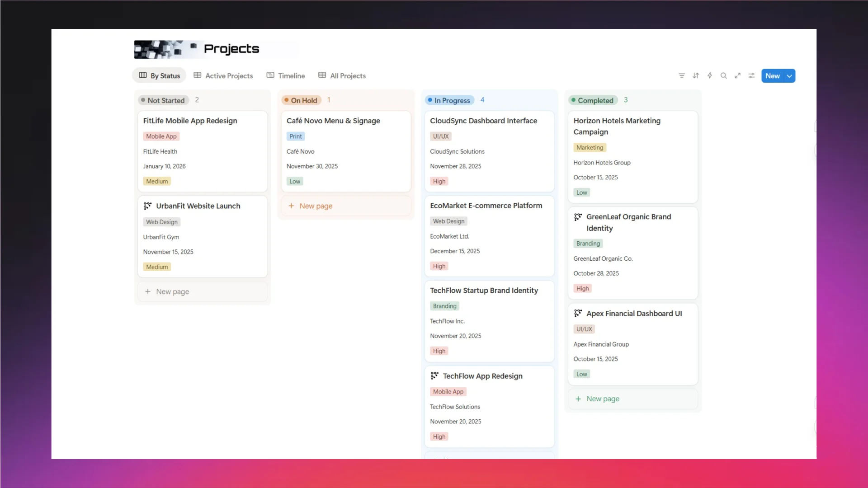
Task: Click the TechFlow App Redesign page icon
Action: click(434, 376)
